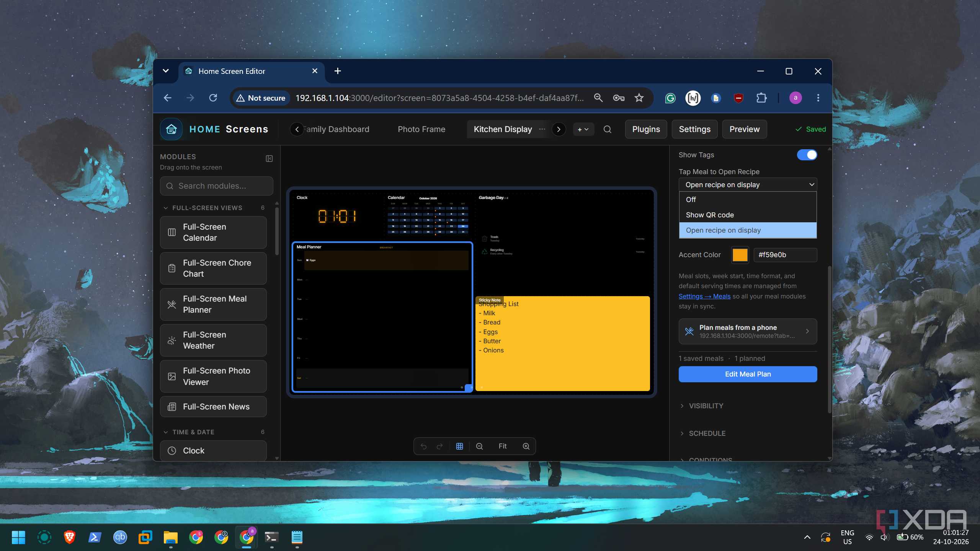The width and height of the screenshot is (980, 551).
Task: Bookmark this page with the star icon
Action: (x=639, y=98)
